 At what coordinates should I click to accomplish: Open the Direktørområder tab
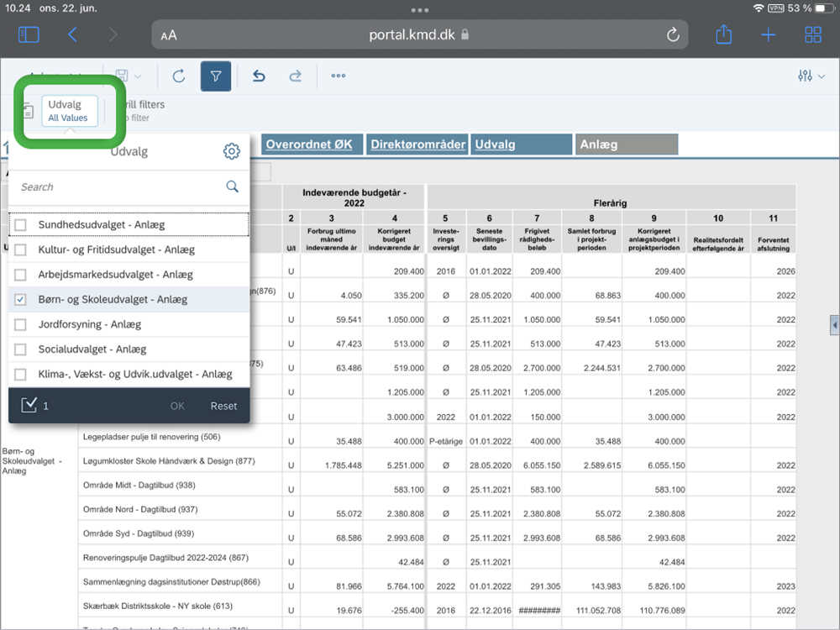pos(417,144)
